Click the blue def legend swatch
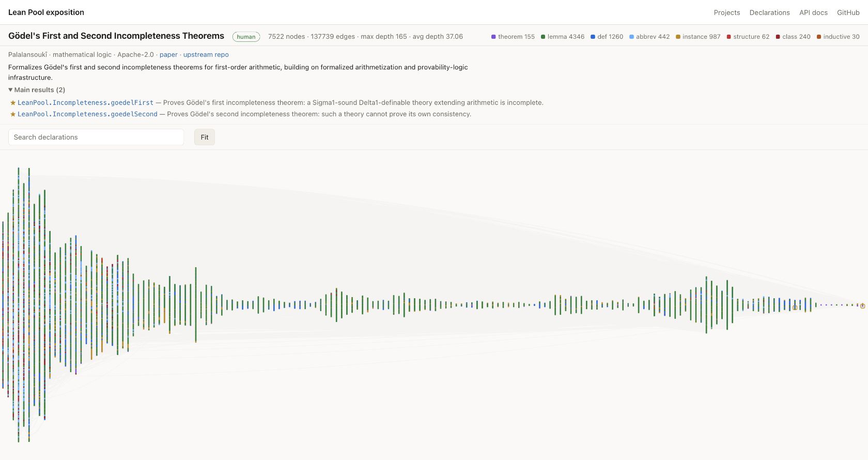This screenshot has height=460, width=868. 593,37
